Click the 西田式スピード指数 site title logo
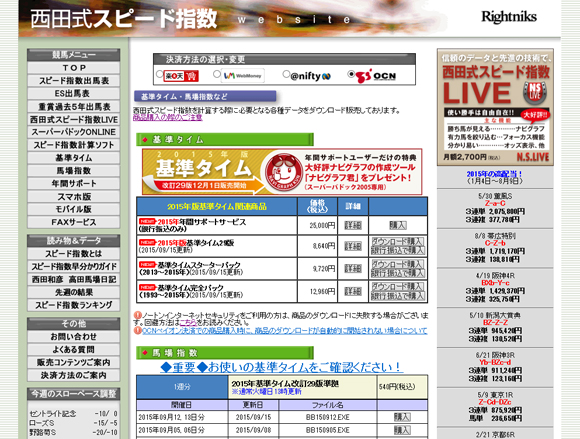This screenshot has height=439, width=580. [124, 18]
